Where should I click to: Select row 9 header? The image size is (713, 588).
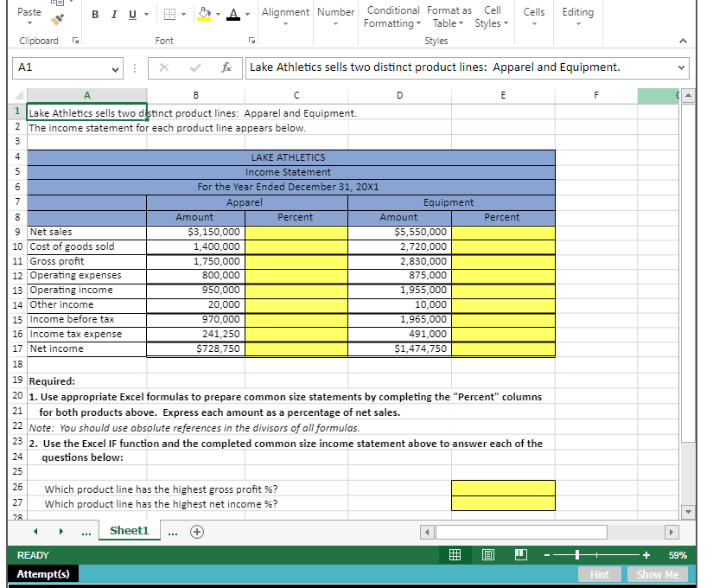tap(17, 232)
